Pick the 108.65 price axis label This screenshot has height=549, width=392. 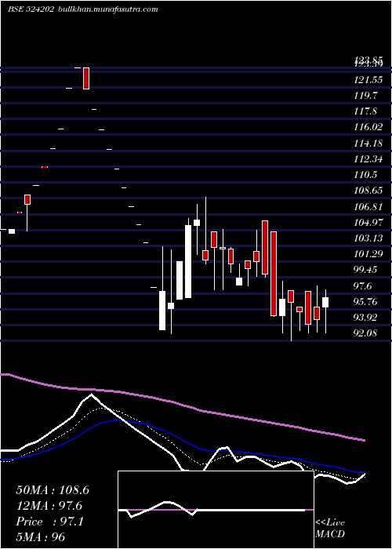[x=368, y=191]
